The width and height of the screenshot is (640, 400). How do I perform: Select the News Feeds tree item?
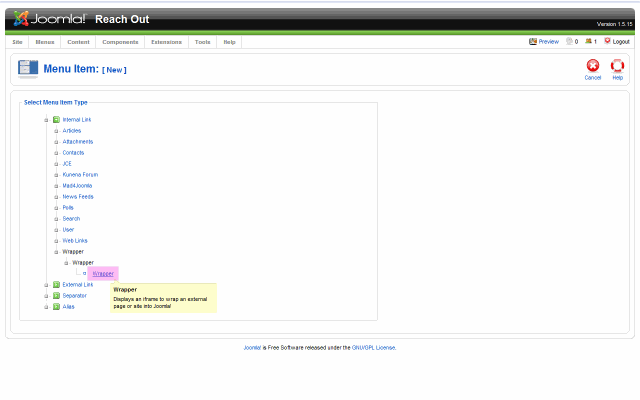[78, 197]
